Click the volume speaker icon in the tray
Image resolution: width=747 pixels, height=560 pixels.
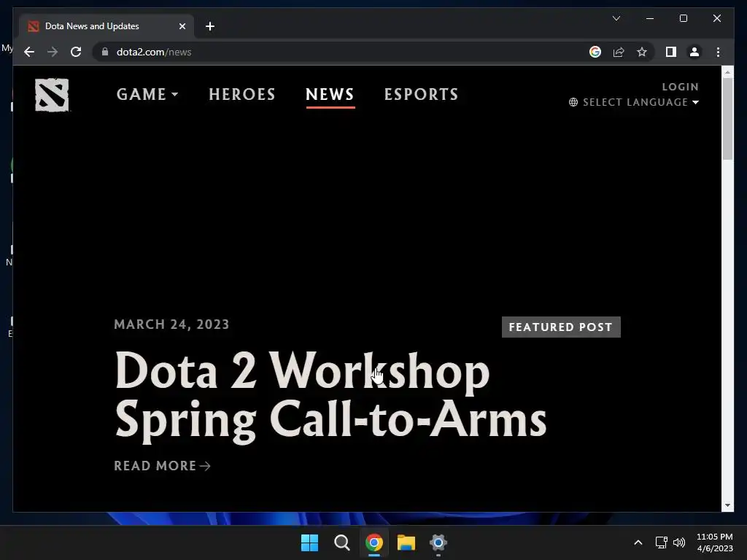[x=679, y=542]
